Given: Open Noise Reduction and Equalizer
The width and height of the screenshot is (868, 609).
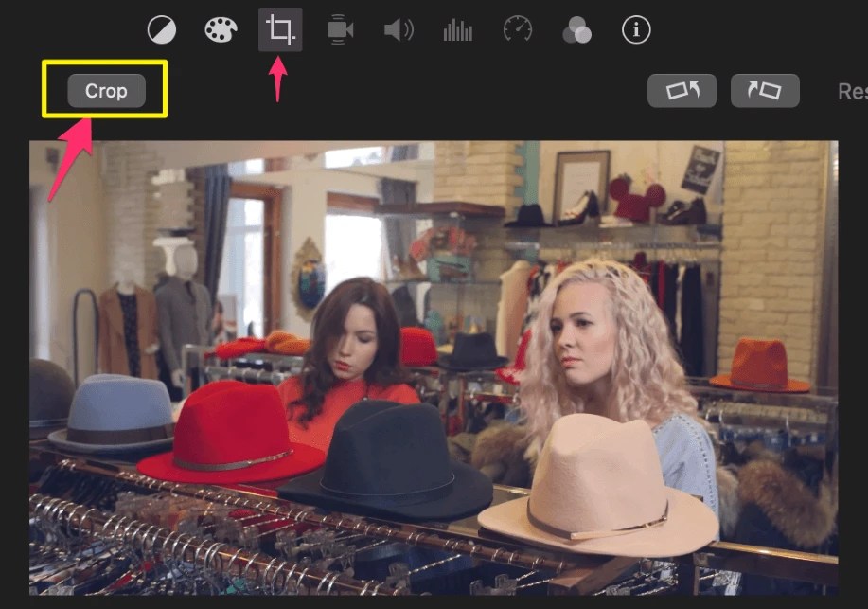Looking at the screenshot, I should (x=457, y=29).
